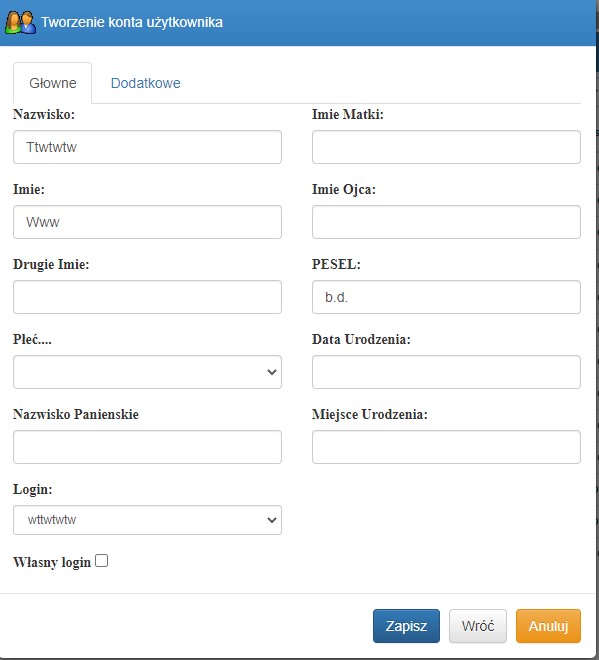Expand the Login dropdown
Viewport: 599px width, 660px height.
[x=147, y=520]
